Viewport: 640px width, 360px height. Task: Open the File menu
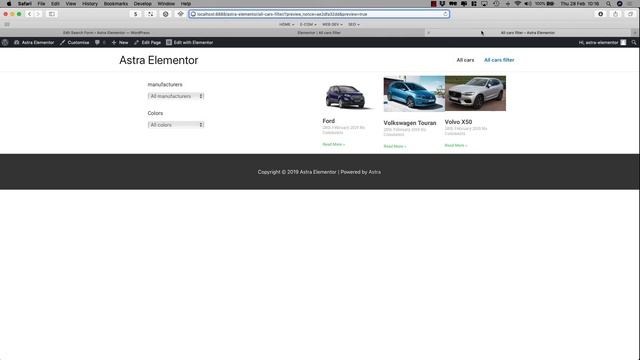coord(41,4)
